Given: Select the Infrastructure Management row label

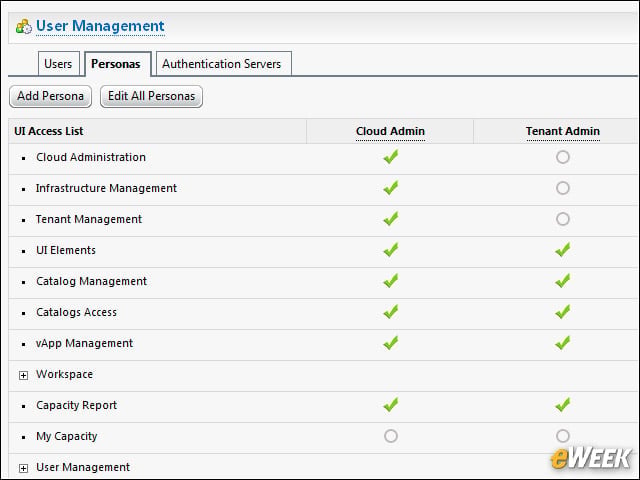Looking at the screenshot, I should (106, 188).
